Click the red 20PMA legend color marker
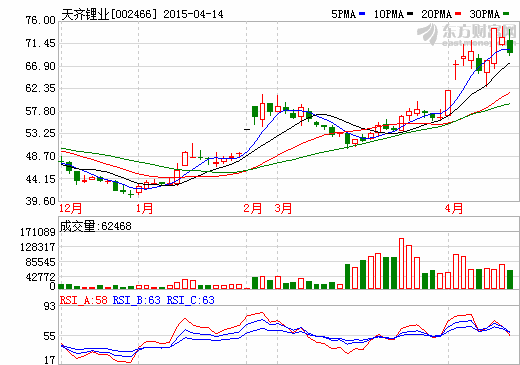This screenshot has height=365, width=520. tap(458, 14)
